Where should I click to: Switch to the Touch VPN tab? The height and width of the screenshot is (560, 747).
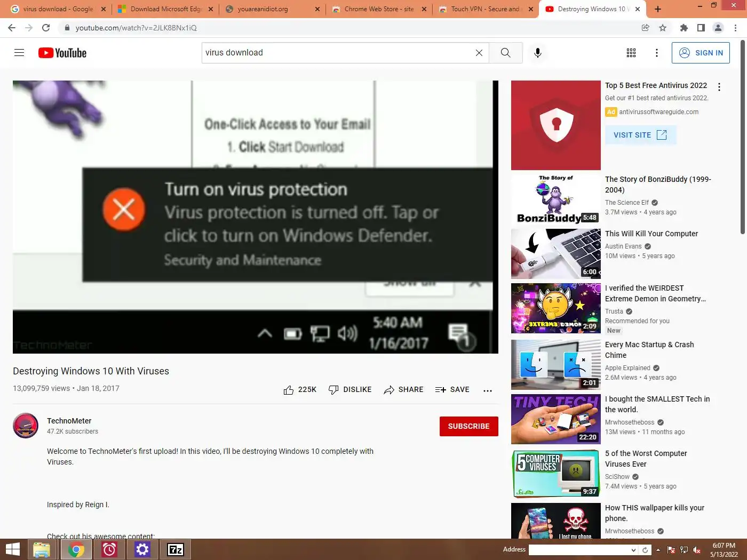point(486,9)
